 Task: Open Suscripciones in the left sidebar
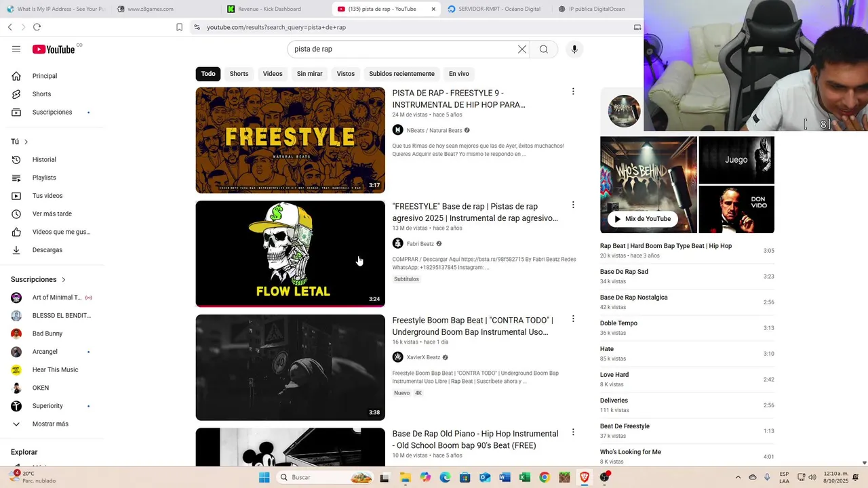(53, 112)
